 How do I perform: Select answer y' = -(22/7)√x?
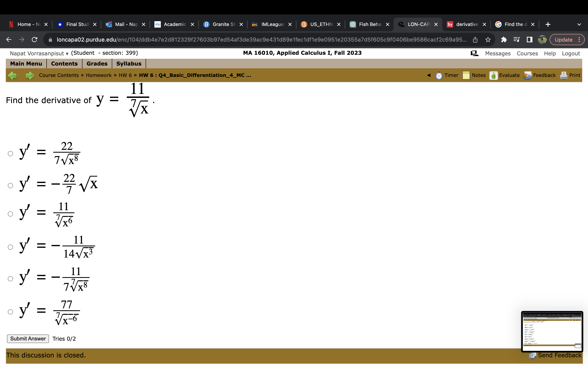pos(10,186)
